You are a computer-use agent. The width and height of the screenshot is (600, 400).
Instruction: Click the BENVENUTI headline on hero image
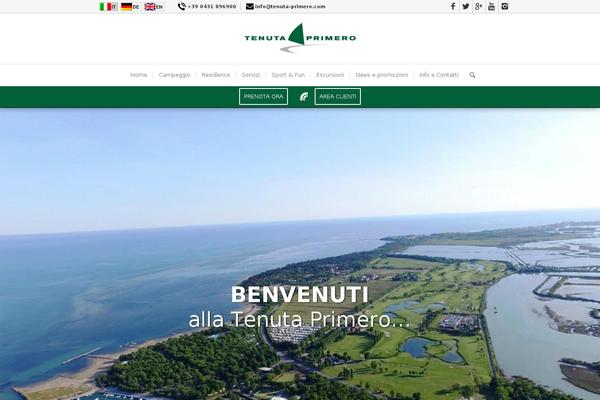point(300,294)
